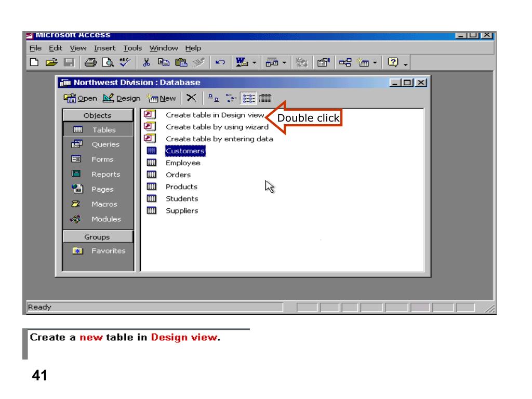Click the New Object table icon
The height and width of the screenshot is (399, 532).
pyautogui.click(x=363, y=62)
